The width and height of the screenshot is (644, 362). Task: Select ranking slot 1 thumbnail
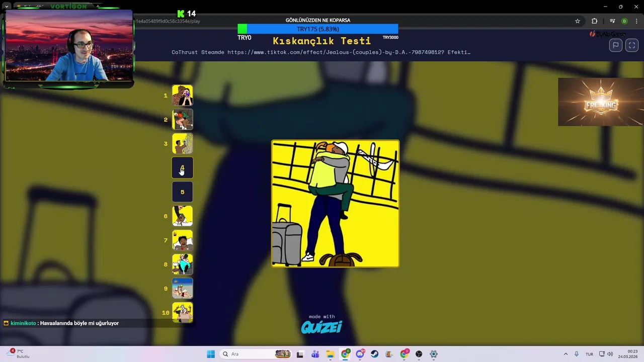(x=183, y=96)
